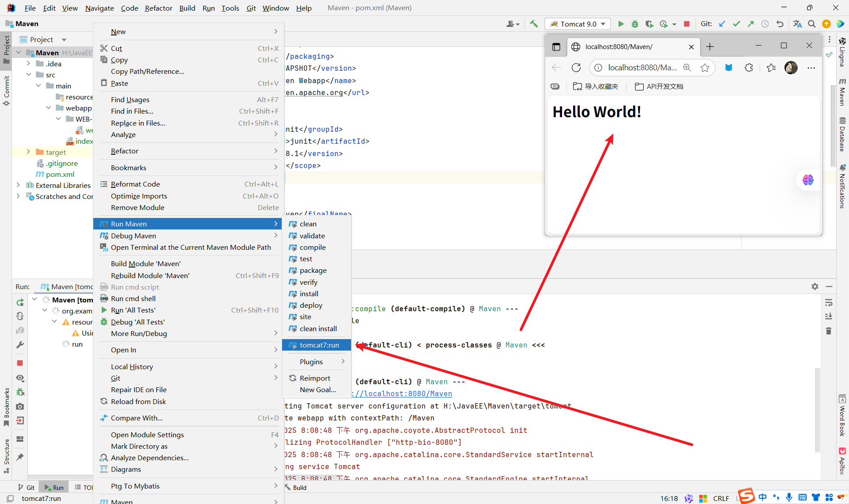Viewport: 849px width, 504px height.
Task: Expand External Libraries tree node
Action: (18, 185)
